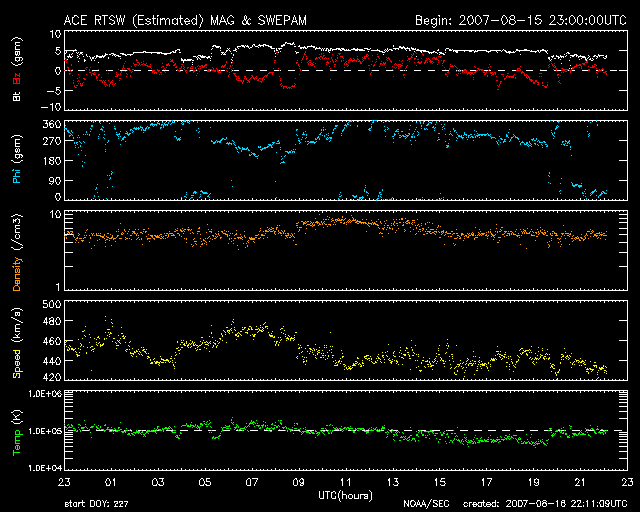Click the '10' value on the Density axis
Image resolution: width=640 pixels, height=512 pixels.
click(56, 215)
